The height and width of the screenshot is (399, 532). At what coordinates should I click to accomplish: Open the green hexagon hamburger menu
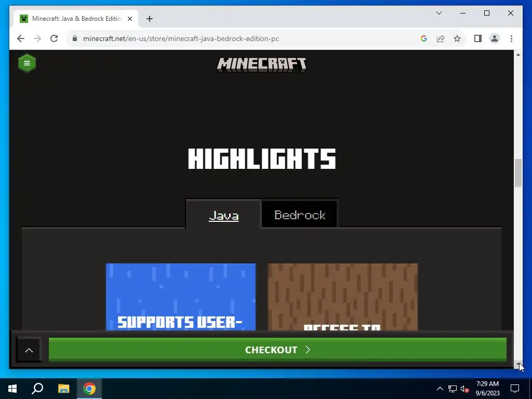pos(27,63)
